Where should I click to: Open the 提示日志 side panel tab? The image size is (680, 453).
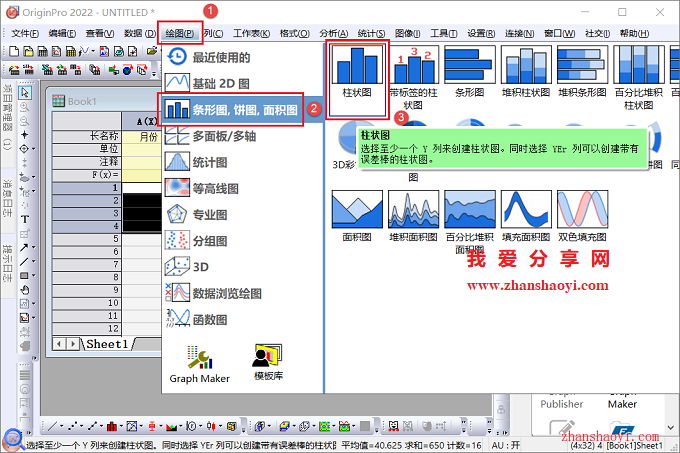click(x=7, y=263)
